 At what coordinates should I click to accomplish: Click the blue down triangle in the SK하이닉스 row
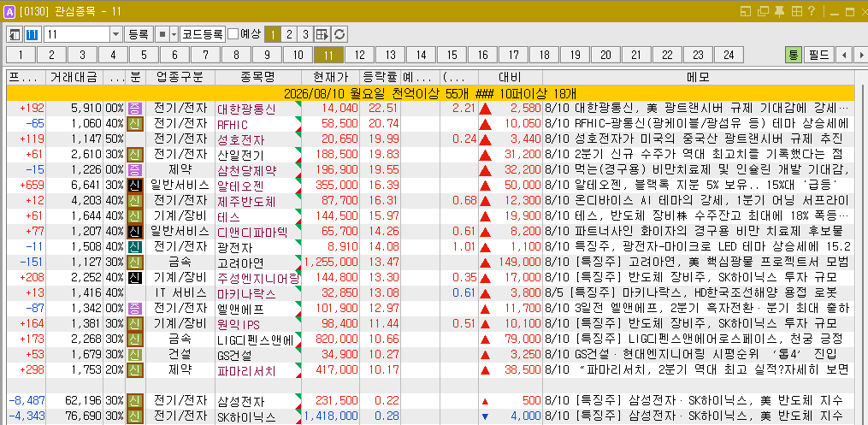tap(486, 416)
